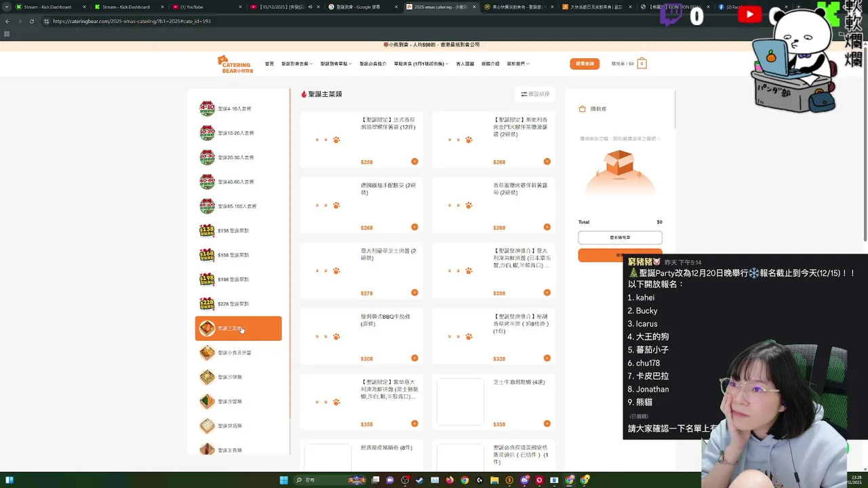Screen dimensions: 868x488
Task: Expand the 聖誕到會單點 nav dropdown
Action: click(x=336, y=64)
